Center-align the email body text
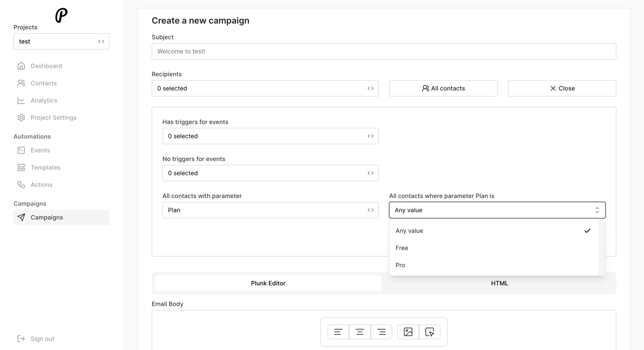 [x=360, y=332]
